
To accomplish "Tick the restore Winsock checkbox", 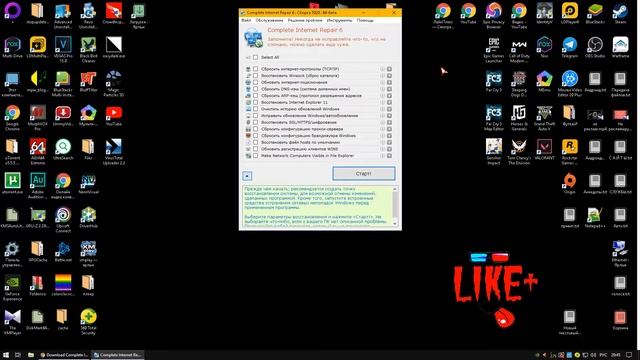I will pyautogui.click(x=256, y=76).
